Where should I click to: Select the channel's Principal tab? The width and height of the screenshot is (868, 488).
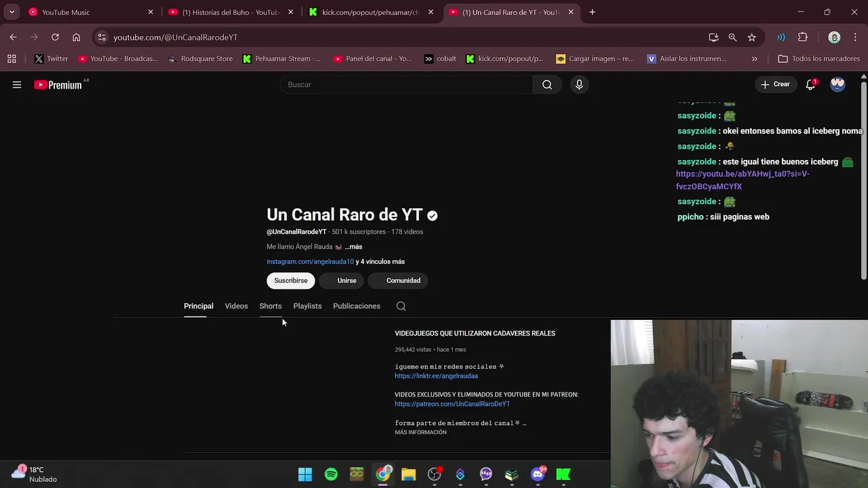(x=199, y=306)
